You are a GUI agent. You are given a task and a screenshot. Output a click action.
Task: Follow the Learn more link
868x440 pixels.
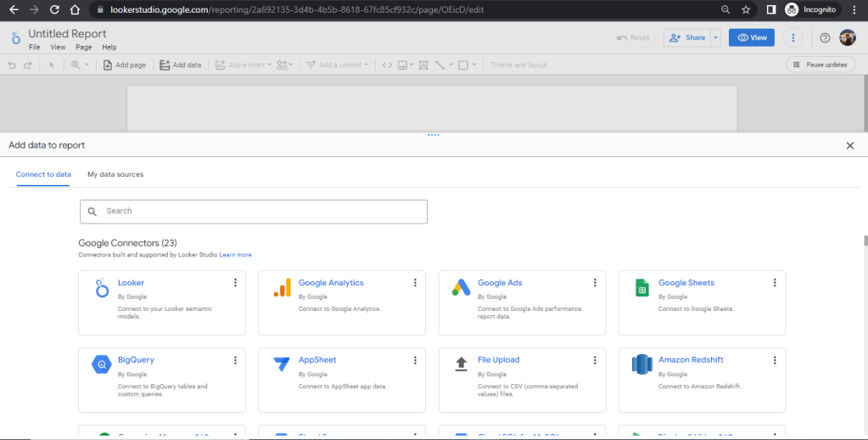click(x=236, y=255)
